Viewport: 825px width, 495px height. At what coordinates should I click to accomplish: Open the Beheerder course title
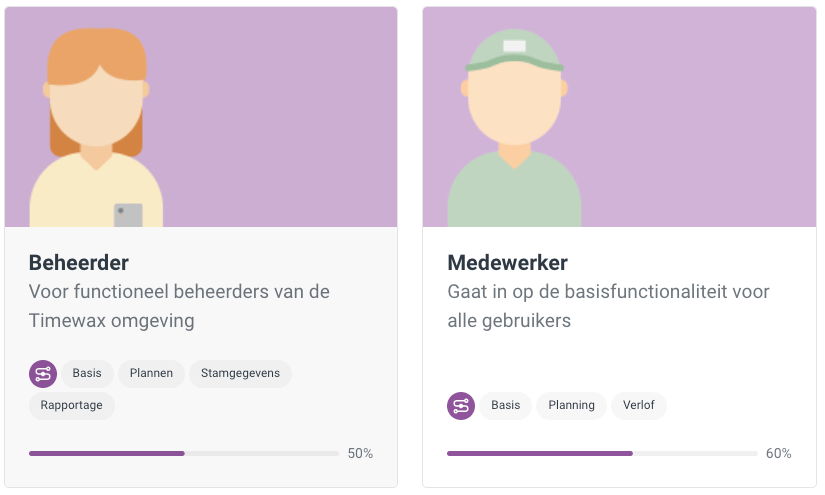point(79,262)
